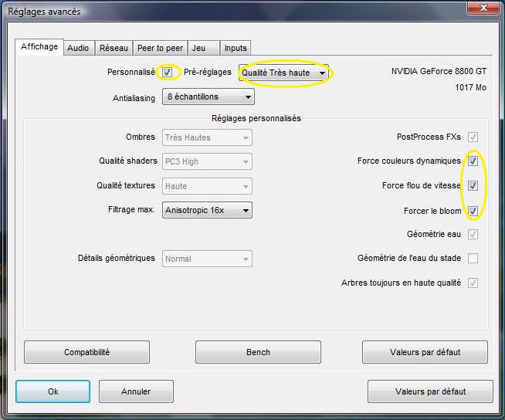Open the Ombres dropdown
The image size is (505, 420).
tap(207, 137)
